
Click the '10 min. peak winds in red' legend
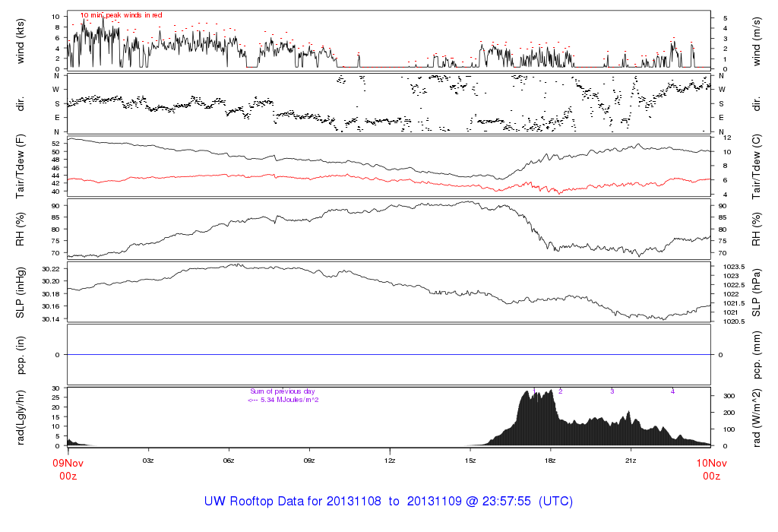pyautogui.click(x=121, y=15)
